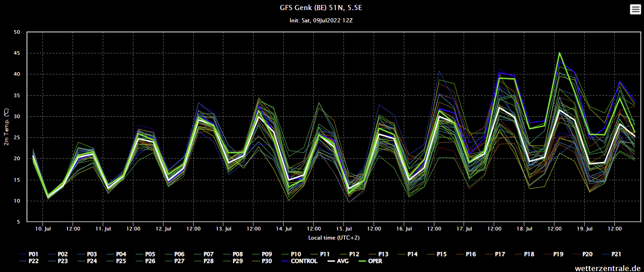644x272 pixels.
Task: Open the chart context menu (hamburger icon)
Action: [635, 9]
